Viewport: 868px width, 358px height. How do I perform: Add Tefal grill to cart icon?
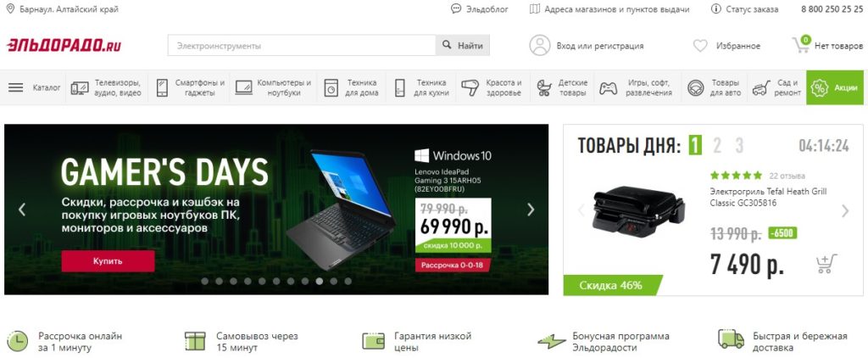(x=826, y=263)
